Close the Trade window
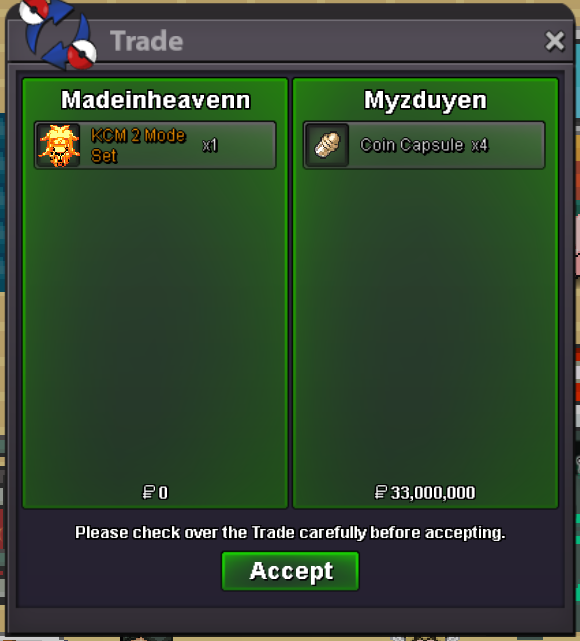 [x=555, y=41]
